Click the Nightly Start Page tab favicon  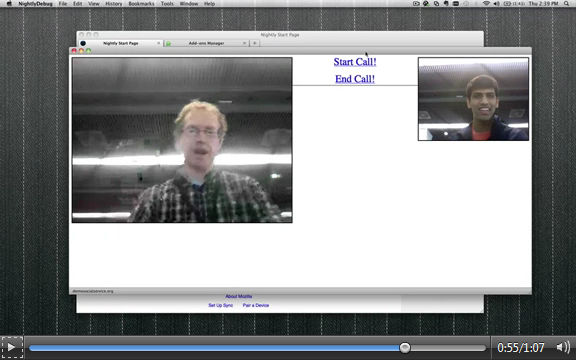83,43
